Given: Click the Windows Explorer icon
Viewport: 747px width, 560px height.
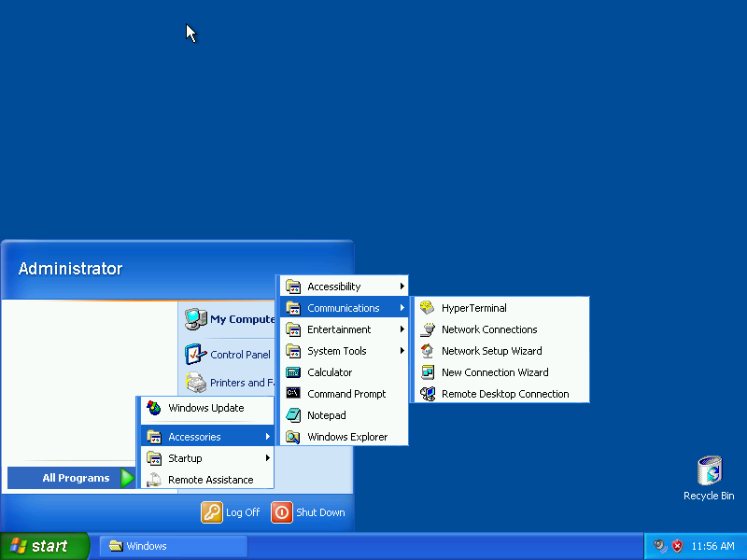Looking at the screenshot, I should pyautogui.click(x=293, y=437).
